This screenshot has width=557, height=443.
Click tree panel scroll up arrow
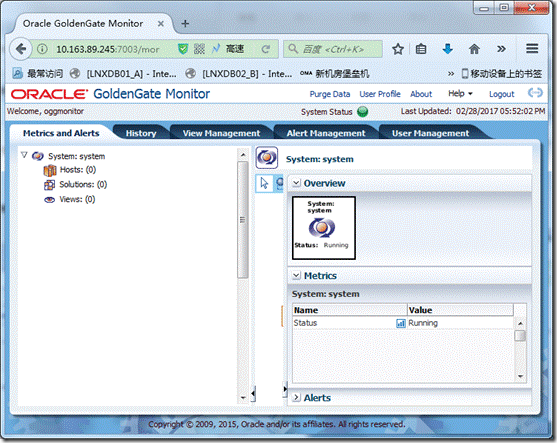(x=243, y=155)
